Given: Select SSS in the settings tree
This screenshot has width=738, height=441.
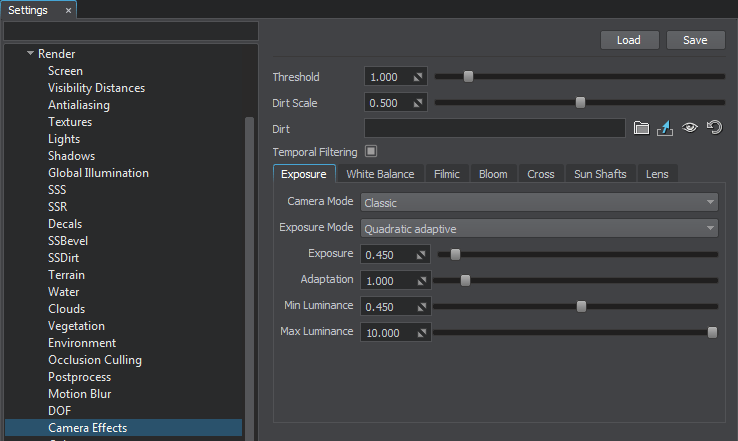Looking at the screenshot, I should (x=57, y=190).
